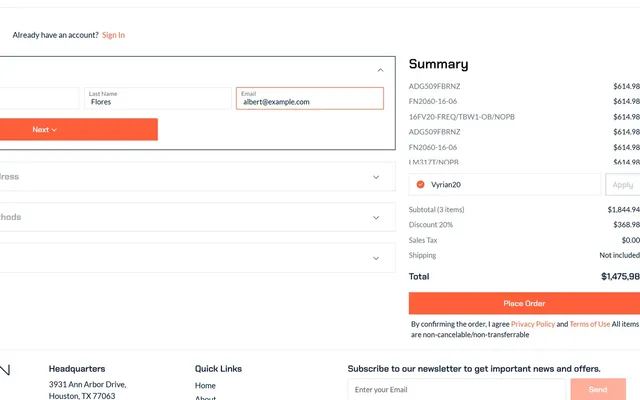Place the order
This screenshot has width=640, height=400.
524,303
